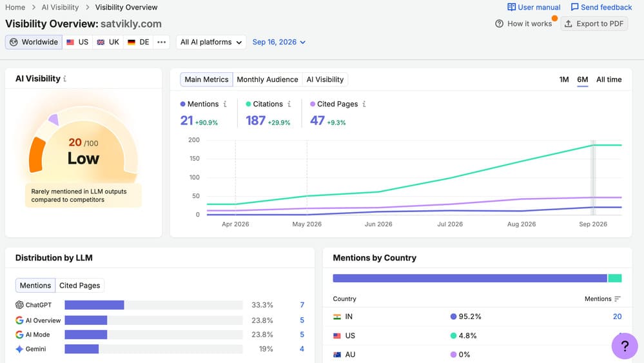Screen dimensions: 644x363
Task: Click the Worldwide globe icon
Action: pos(14,42)
